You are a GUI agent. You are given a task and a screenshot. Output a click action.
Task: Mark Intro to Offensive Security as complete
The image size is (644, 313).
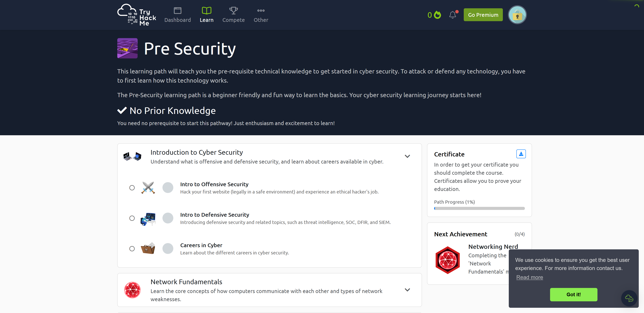(132, 188)
